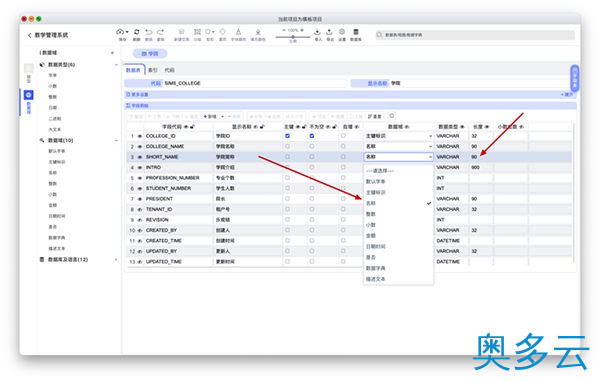Viewport: 600px width, 381px height.
Task: Go back via arrow beside 教学管理系统
Action: [x=29, y=35]
